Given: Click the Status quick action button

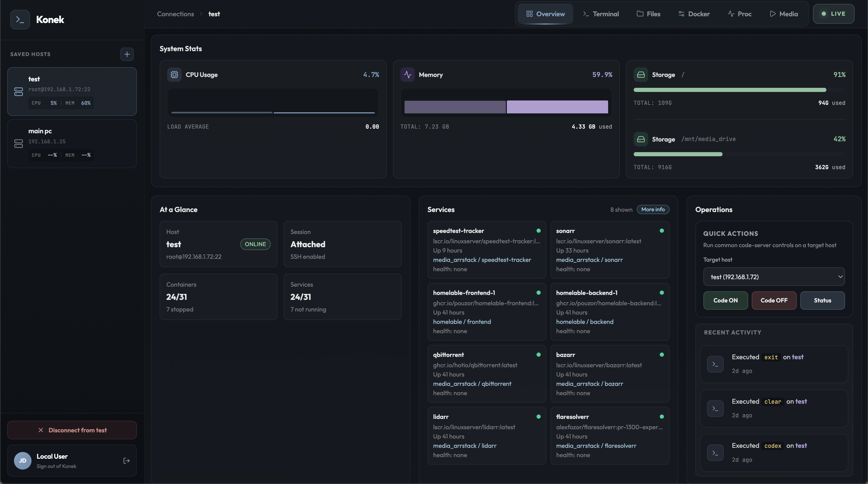Looking at the screenshot, I should (x=822, y=300).
